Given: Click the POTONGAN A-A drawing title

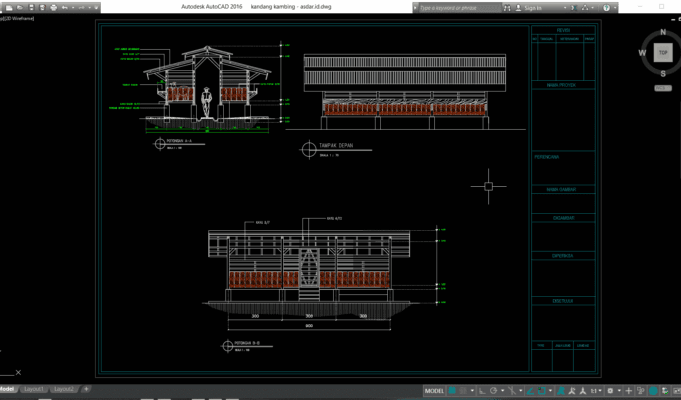Looking at the screenshot, I should pyautogui.click(x=180, y=141).
